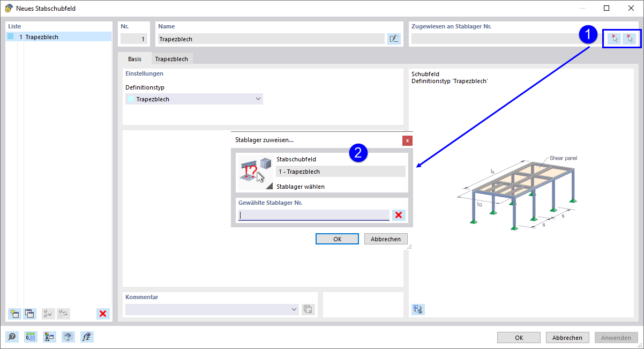Open the Definitionstyp Trapezblech dropdown
Screen dimensions: 644x349
coord(194,99)
